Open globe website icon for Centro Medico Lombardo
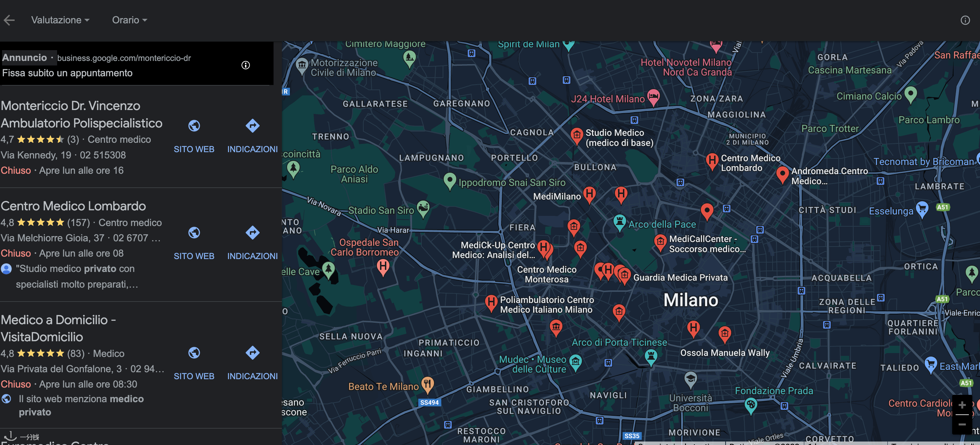 click(194, 233)
